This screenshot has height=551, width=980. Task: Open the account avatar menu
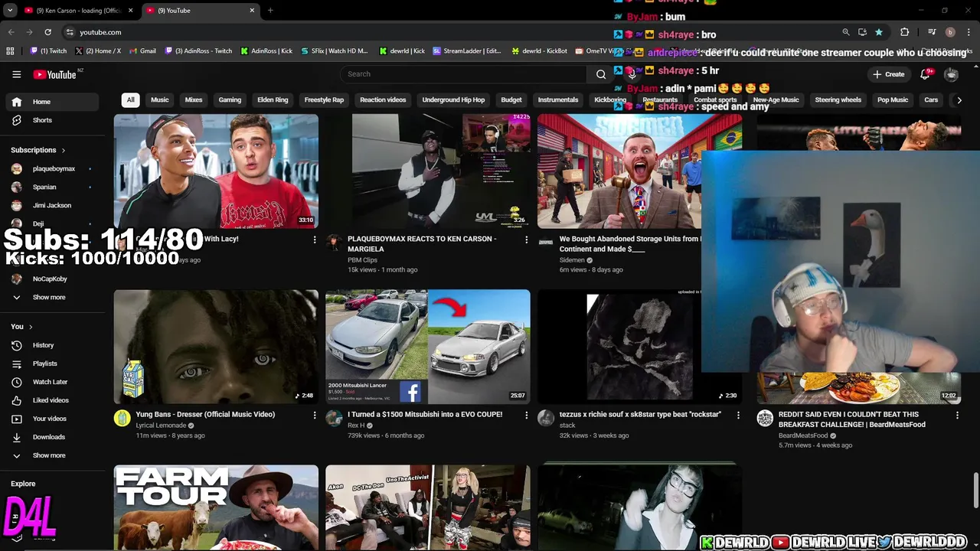coord(951,74)
